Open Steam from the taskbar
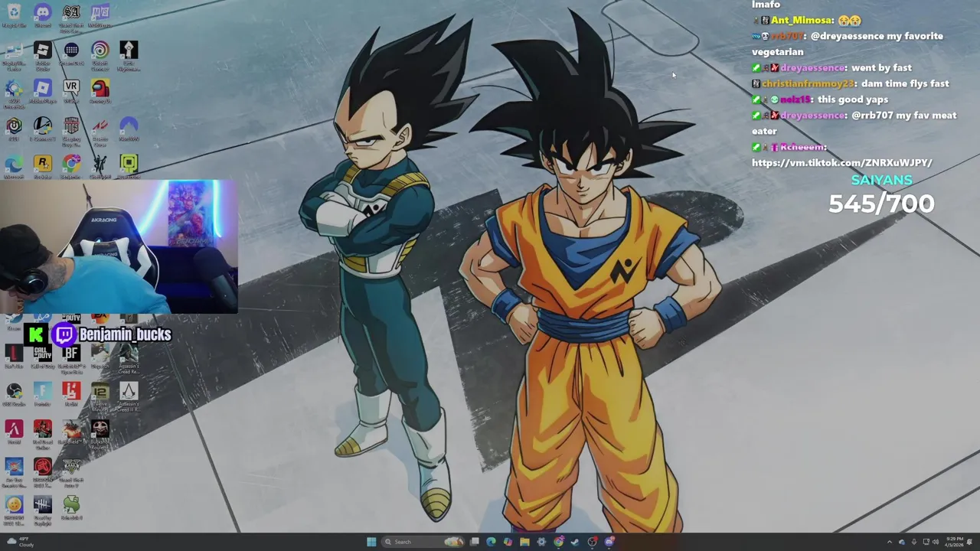This screenshot has width=980, height=551. pos(575,542)
